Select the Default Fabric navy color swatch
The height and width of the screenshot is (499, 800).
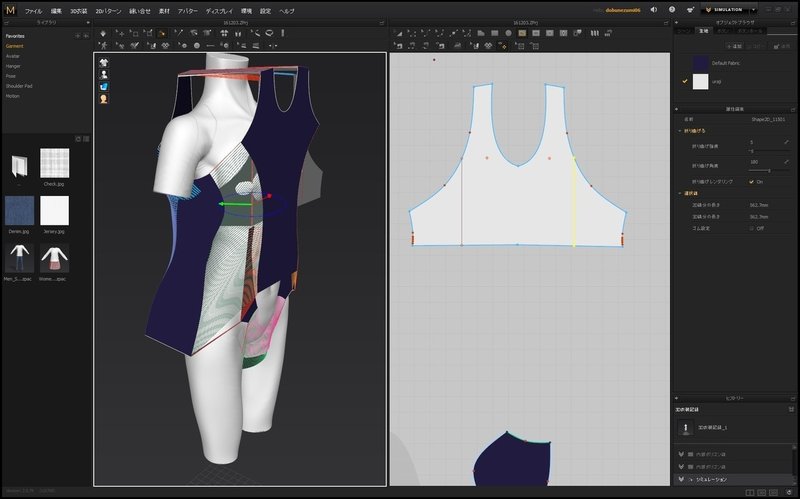click(x=701, y=63)
